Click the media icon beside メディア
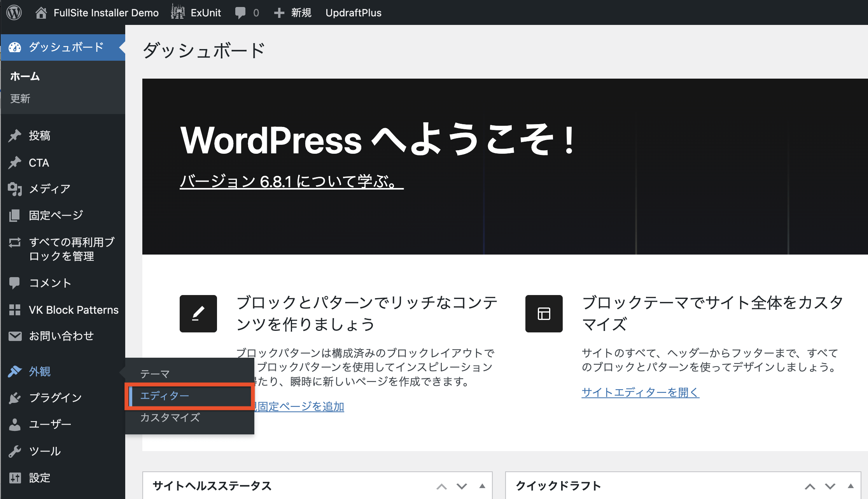Screen dimensions: 868x499 click(x=15, y=189)
